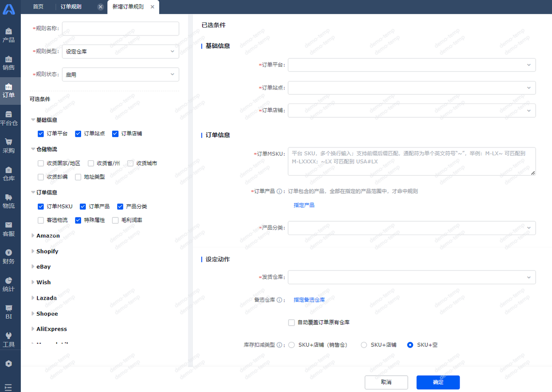
Task: Expand the Shopee condition group
Action: click(x=33, y=314)
